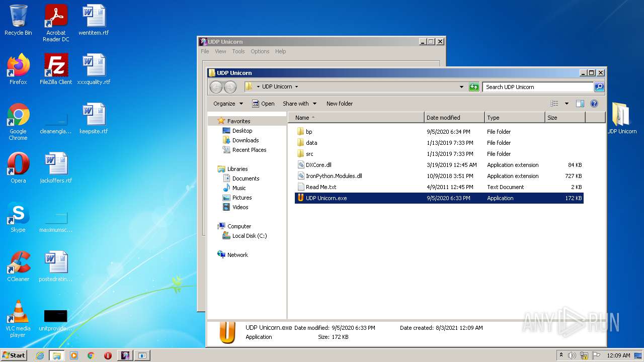Select Favorites in navigation pane
The width and height of the screenshot is (644, 362).
238,121
